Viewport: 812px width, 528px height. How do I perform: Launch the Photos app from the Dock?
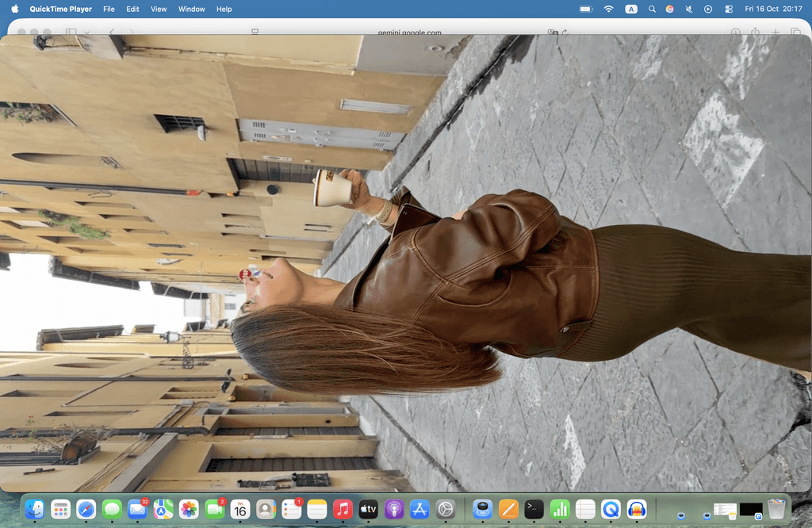[x=189, y=510]
